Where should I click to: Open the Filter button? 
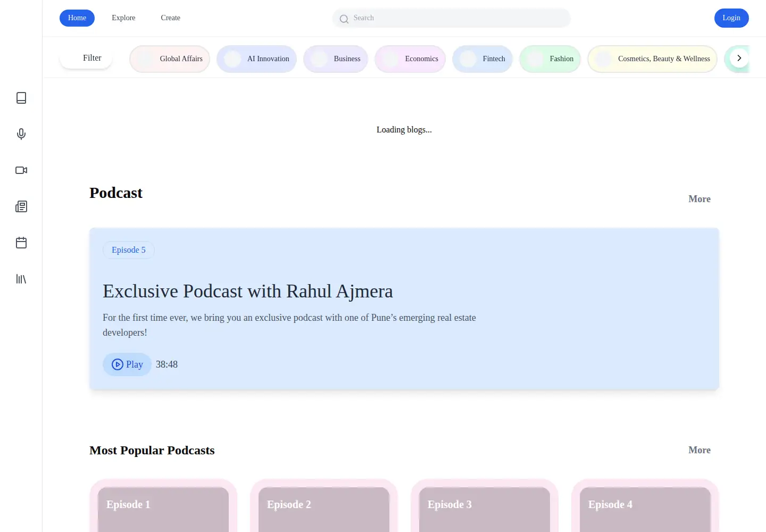pyautogui.click(x=86, y=58)
